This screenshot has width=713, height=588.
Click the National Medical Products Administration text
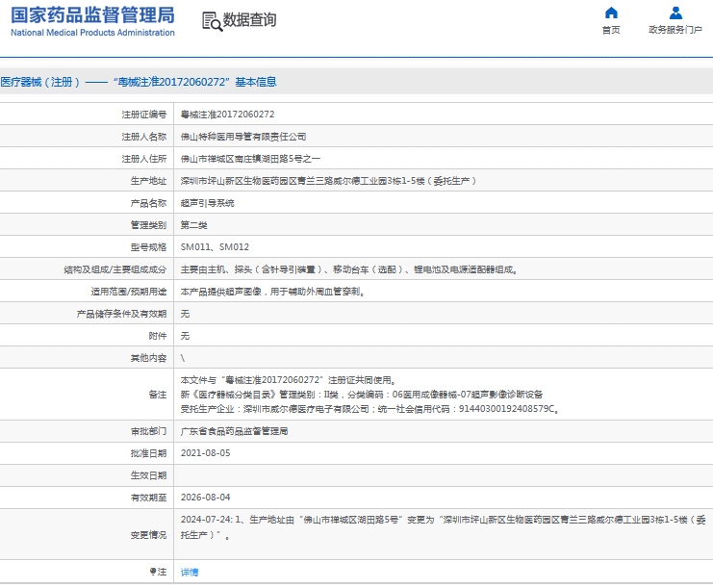point(93,32)
